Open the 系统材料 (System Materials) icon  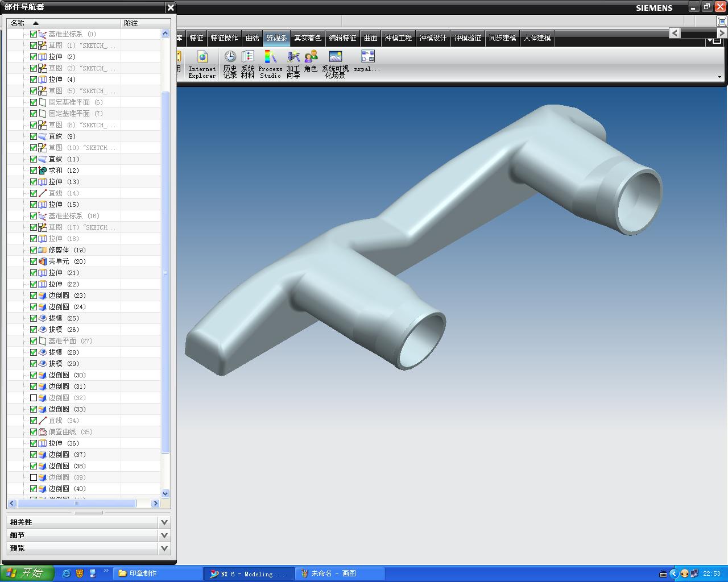(x=248, y=64)
